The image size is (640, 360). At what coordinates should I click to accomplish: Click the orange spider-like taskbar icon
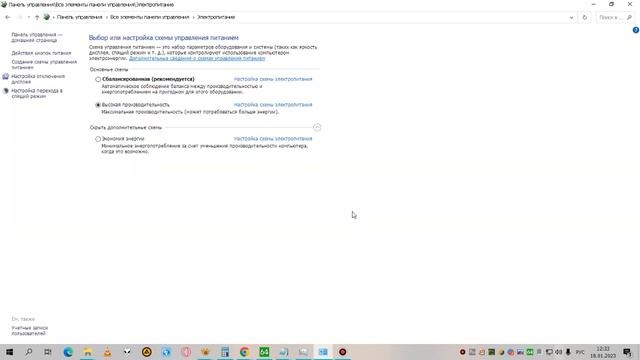205,352
